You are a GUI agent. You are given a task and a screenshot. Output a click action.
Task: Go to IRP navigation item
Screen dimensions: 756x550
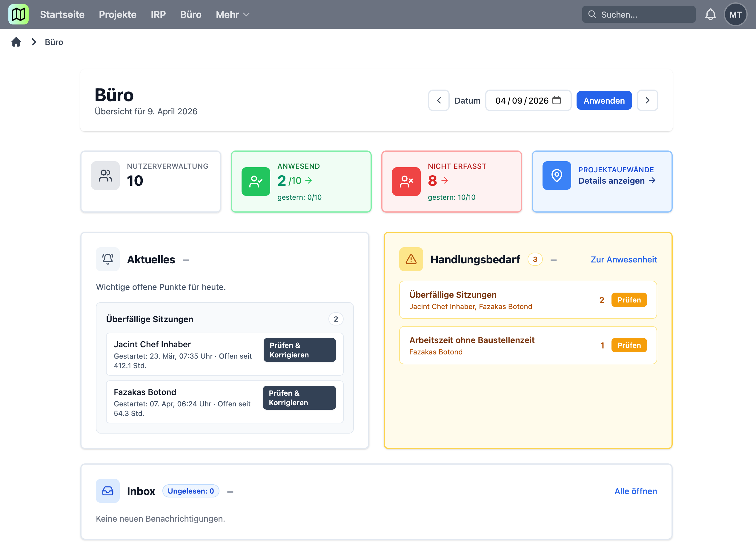[x=158, y=15]
